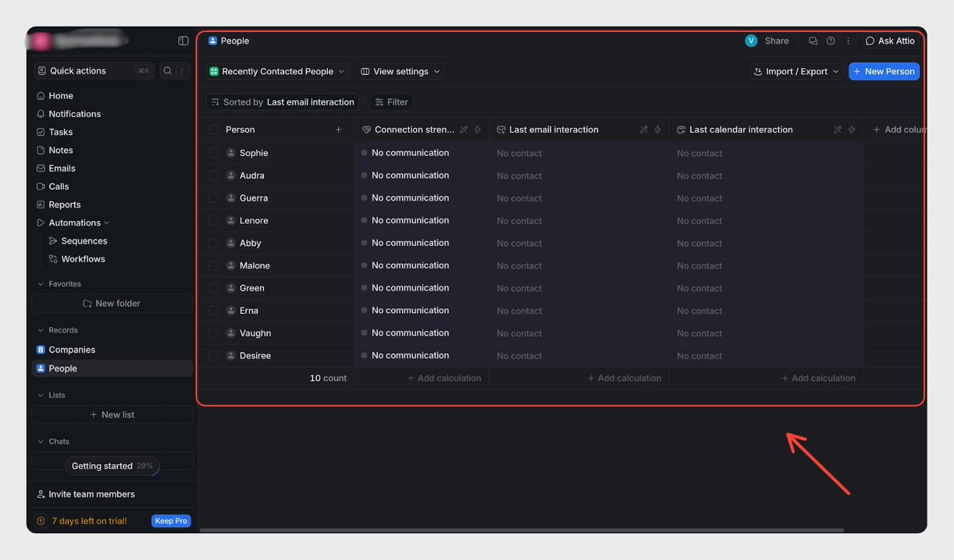This screenshot has height=560, width=954.
Task: Expand the View settings dropdown
Action: pos(401,71)
